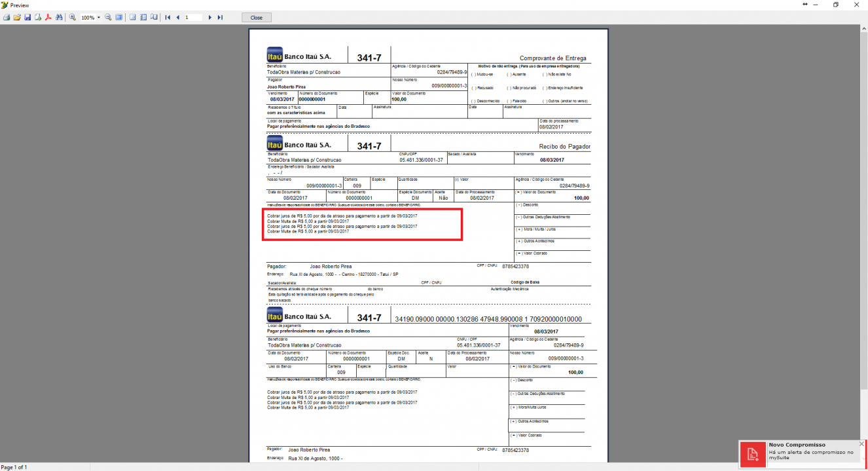
Task: Click the '( ) Ausente' option
Action: point(516,74)
